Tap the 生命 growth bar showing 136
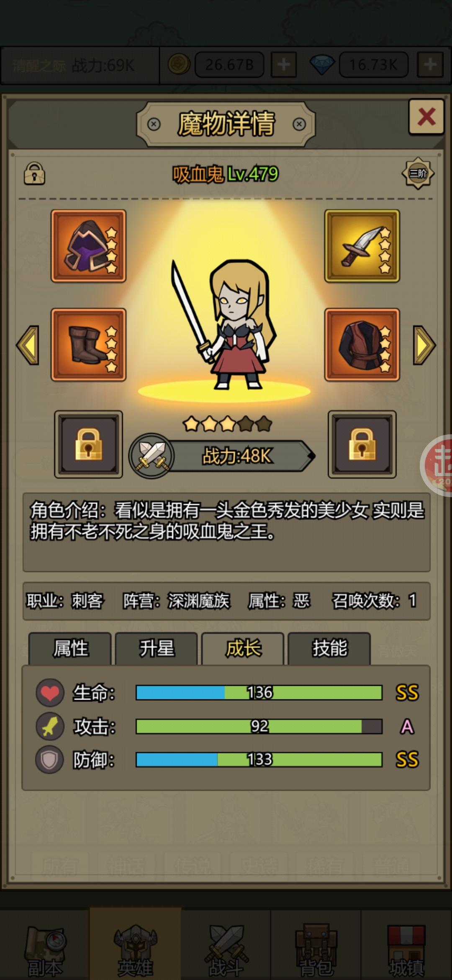The width and height of the screenshot is (452, 980). click(259, 693)
